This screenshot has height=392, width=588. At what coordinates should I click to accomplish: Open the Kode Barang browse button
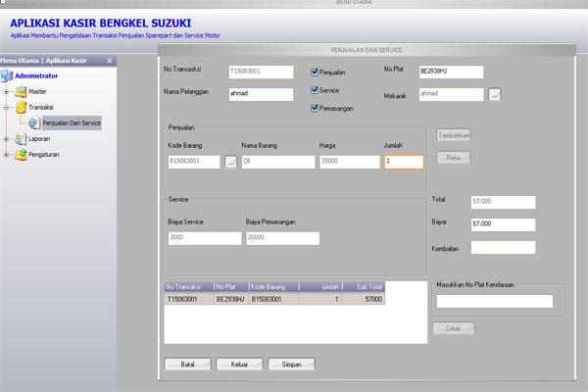(x=231, y=162)
